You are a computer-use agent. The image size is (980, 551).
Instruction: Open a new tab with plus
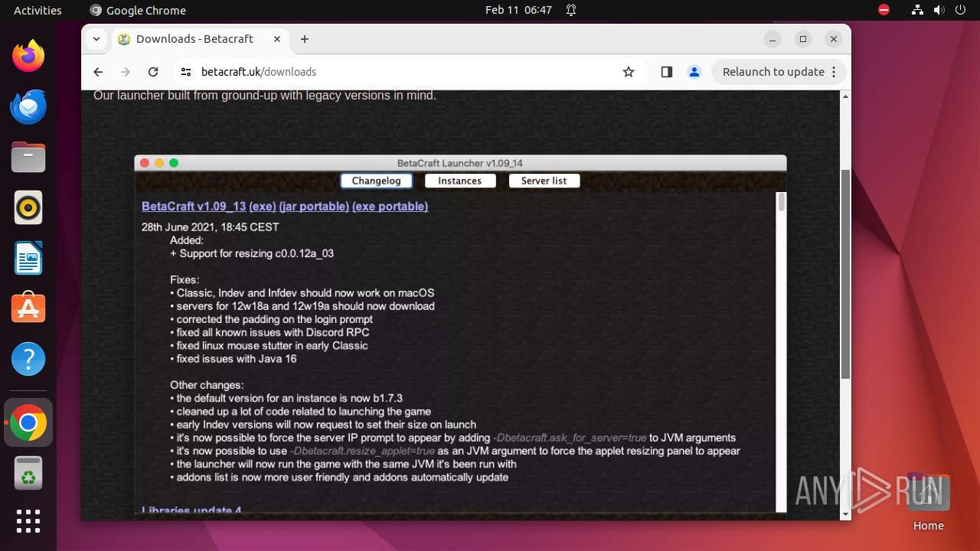[x=305, y=39]
